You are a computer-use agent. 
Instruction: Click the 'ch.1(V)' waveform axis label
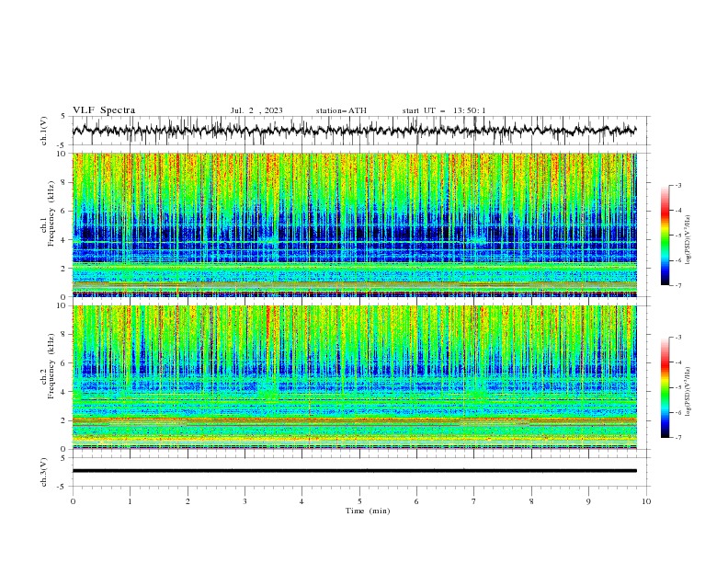pyautogui.click(x=44, y=131)
